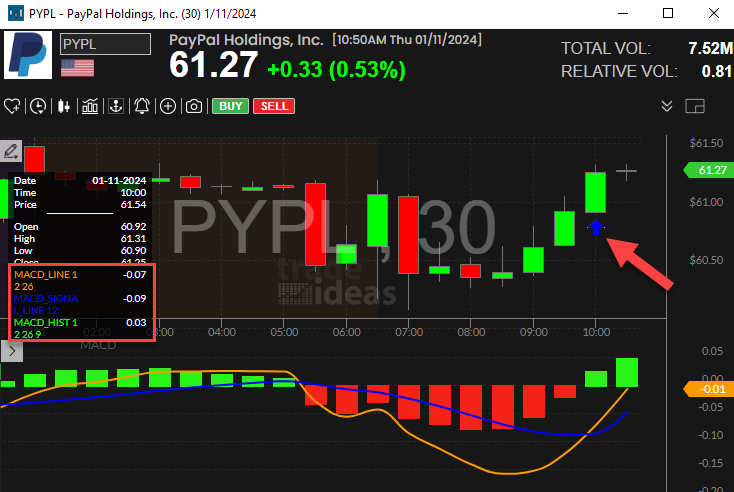The height and width of the screenshot is (492, 734).
Task: Click the anchor icon in toolbar
Action: (116, 106)
